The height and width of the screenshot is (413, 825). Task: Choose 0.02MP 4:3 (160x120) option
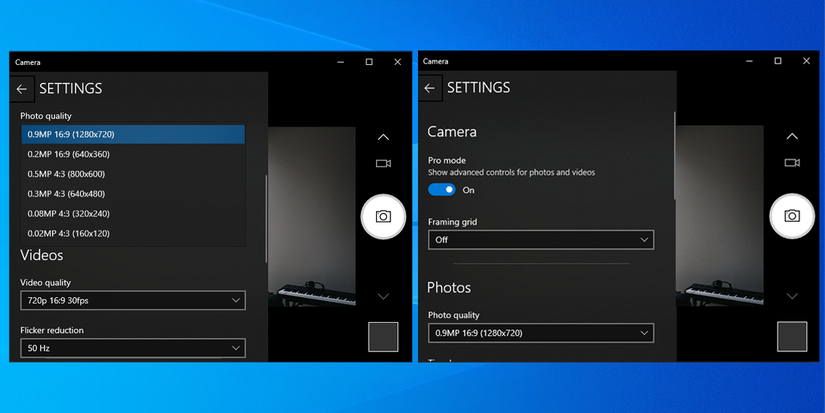(x=133, y=233)
